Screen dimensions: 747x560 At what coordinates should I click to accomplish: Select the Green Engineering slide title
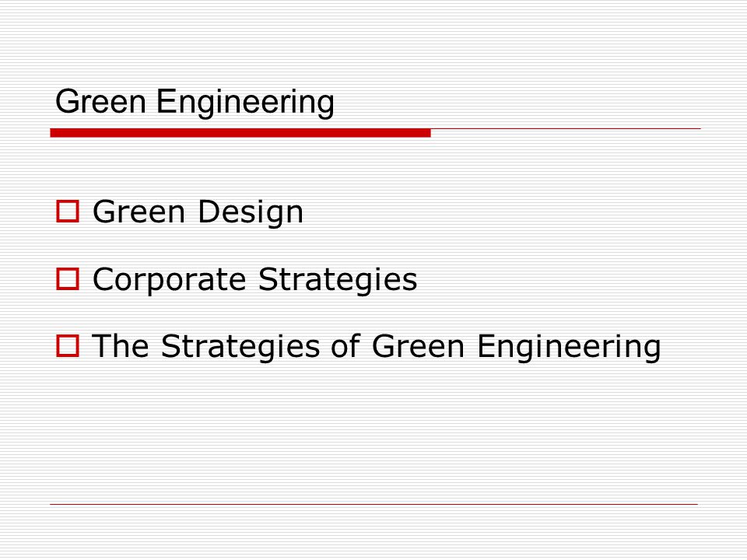[x=195, y=103]
